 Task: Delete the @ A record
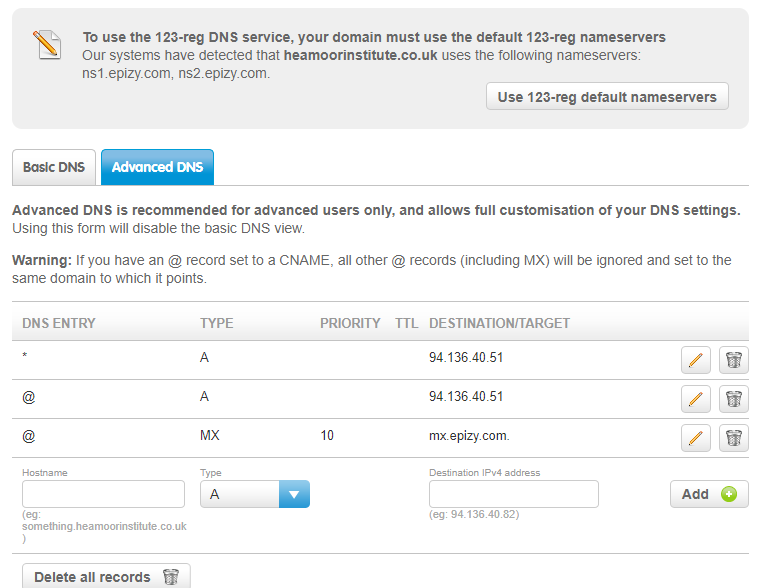pos(734,399)
